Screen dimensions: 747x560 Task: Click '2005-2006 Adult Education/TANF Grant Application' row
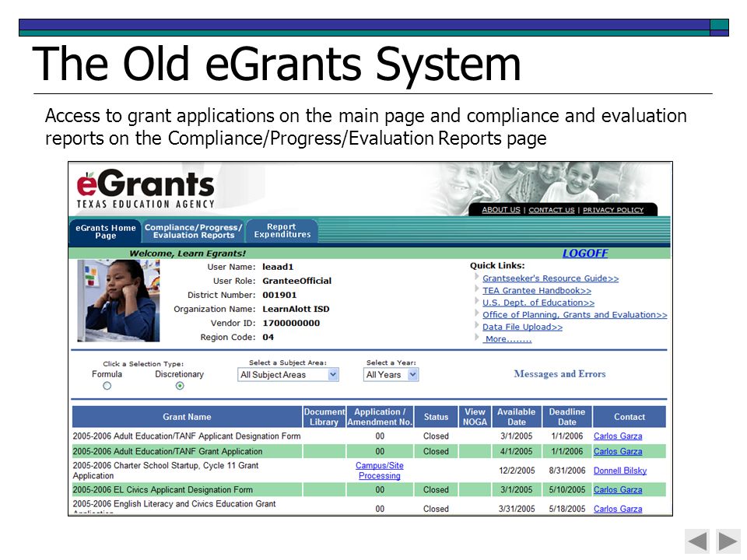pyautogui.click(x=369, y=451)
